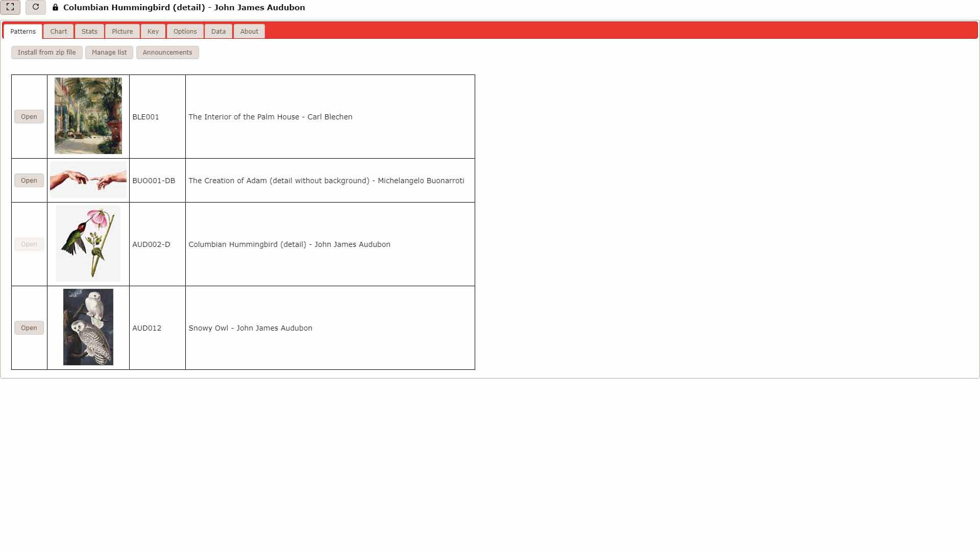View Announcements
This screenshot has height=551, width=980.
(167, 52)
